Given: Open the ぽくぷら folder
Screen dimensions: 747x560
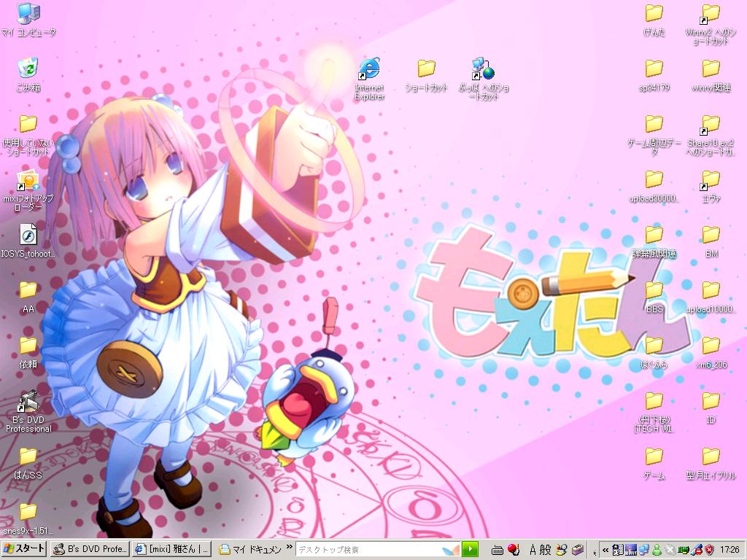Looking at the screenshot, I should point(654,351).
